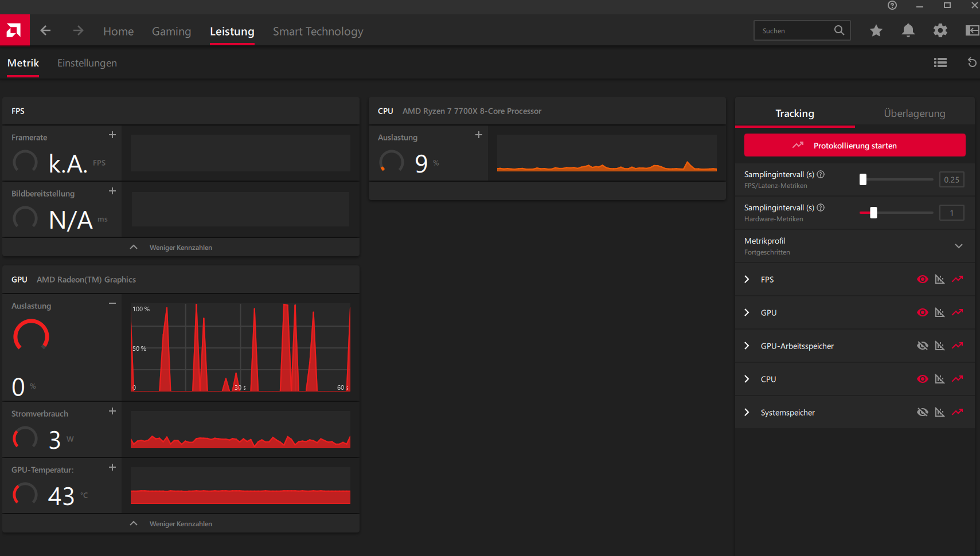Expand the GPU tracking row
980x556 pixels.
(747, 312)
